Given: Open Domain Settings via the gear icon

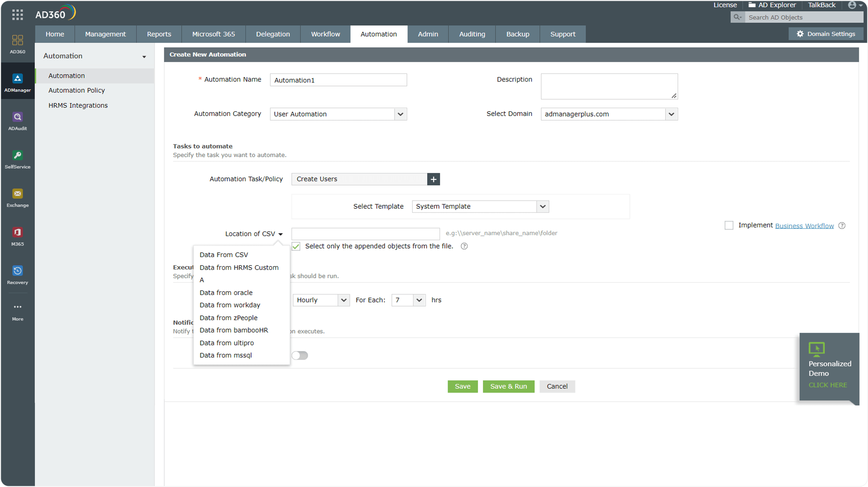Looking at the screenshot, I should click(x=800, y=34).
